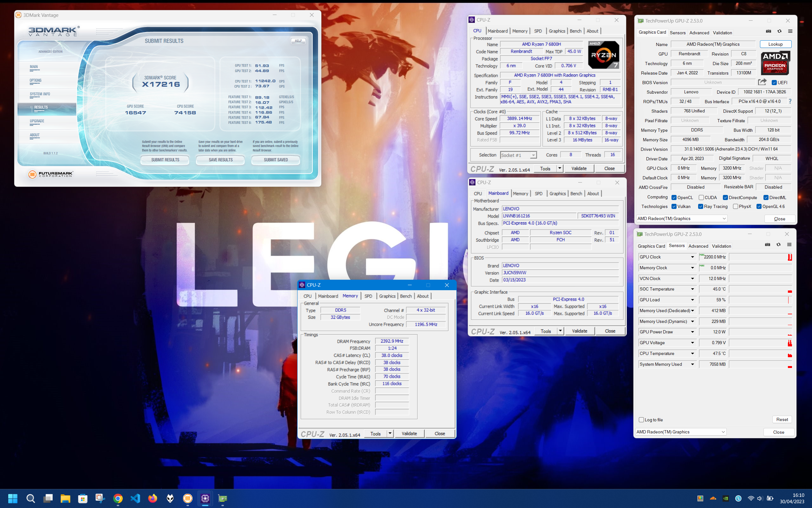Open File Explorer from the taskbar

65,498
